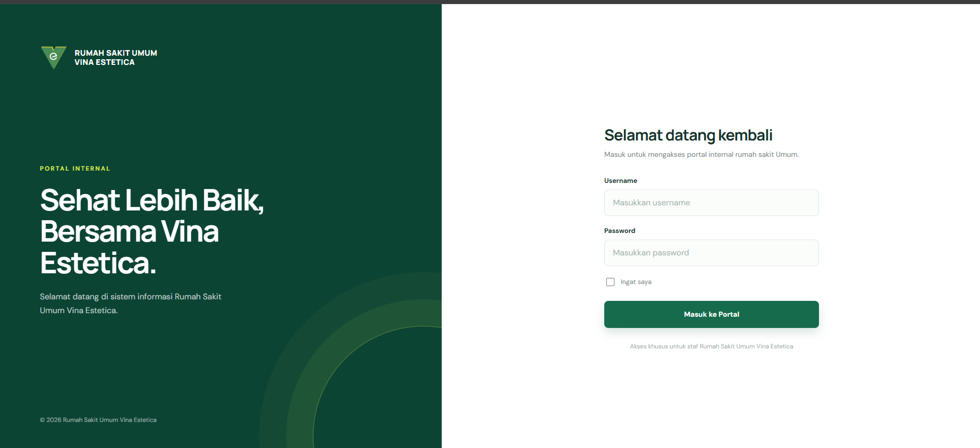
Task: Click the "RUMAH SAKIT UMUM VINA ESTETICA" brand text
Action: click(x=116, y=58)
